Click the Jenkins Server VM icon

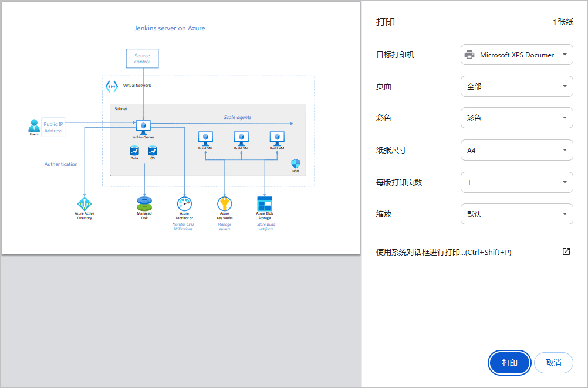click(x=143, y=126)
